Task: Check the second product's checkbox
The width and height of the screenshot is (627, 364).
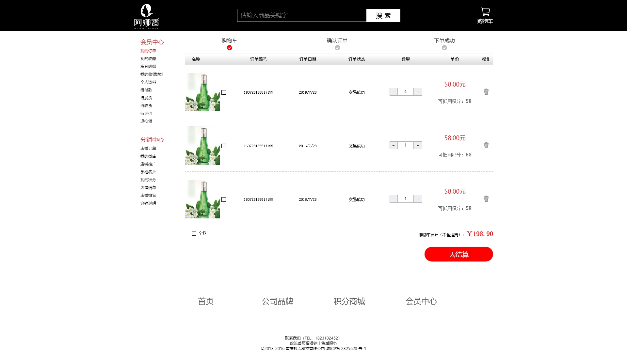Action: [x=224, y=146]
